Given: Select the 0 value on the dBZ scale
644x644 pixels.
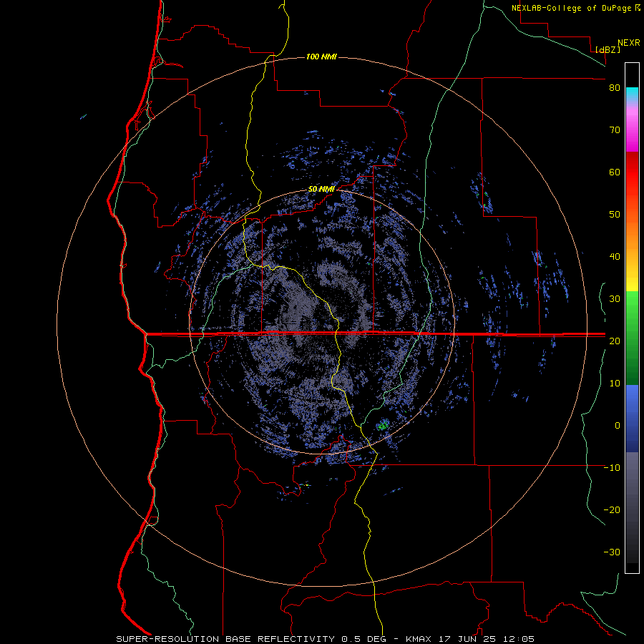Looking at the screenshot, I should click(x=618, y=426).
